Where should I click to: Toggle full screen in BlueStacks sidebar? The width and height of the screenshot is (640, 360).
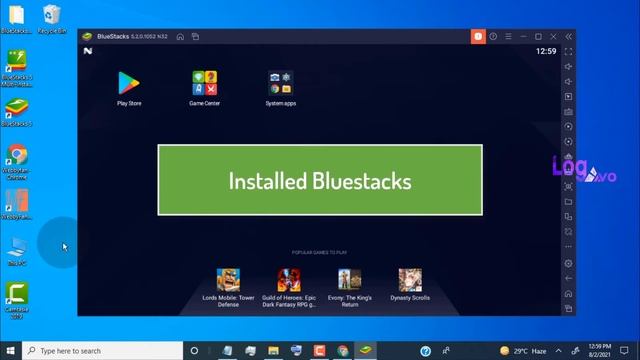[568, 52]
